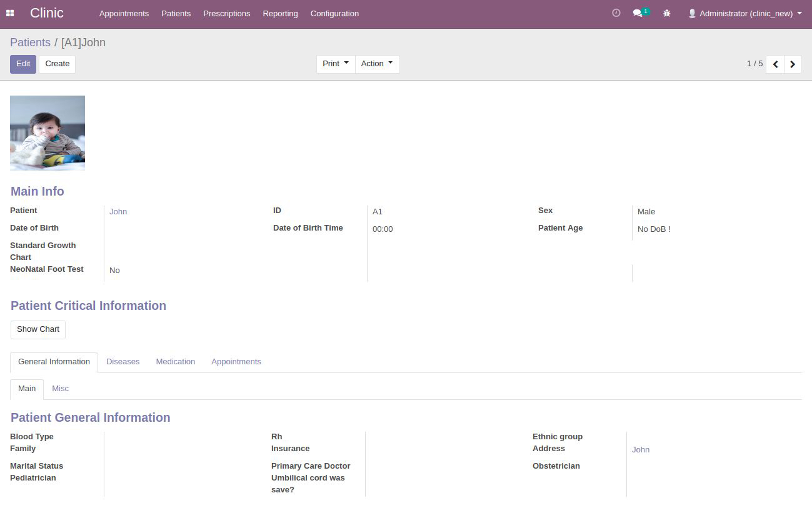Viewport: 812px width, 518px height.
Task: Click the NeoNatal Foot Test 'No' value
Action: click(x=114, y=271)
